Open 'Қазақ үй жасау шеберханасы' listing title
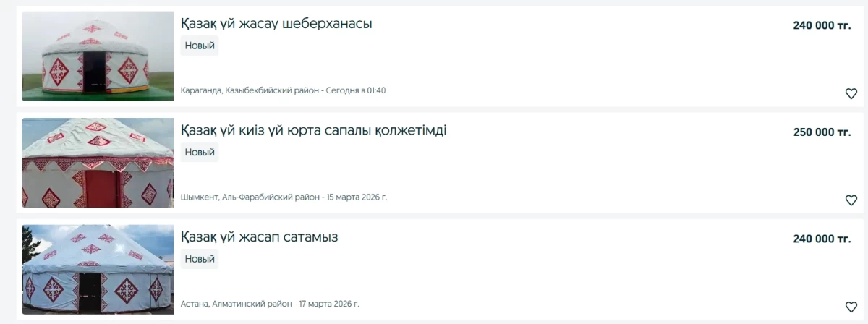 tap(276, 24)
